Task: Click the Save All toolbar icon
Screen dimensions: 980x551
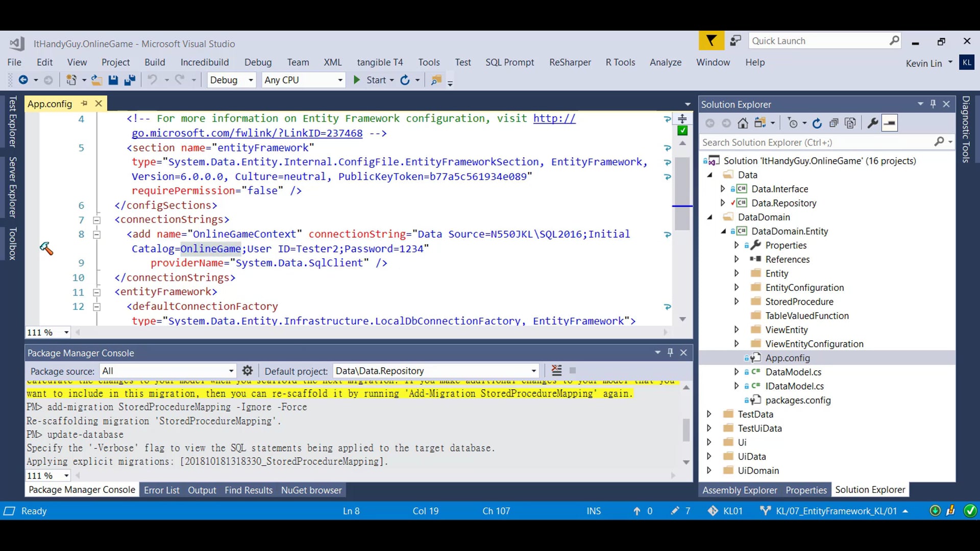Action: 130,80
